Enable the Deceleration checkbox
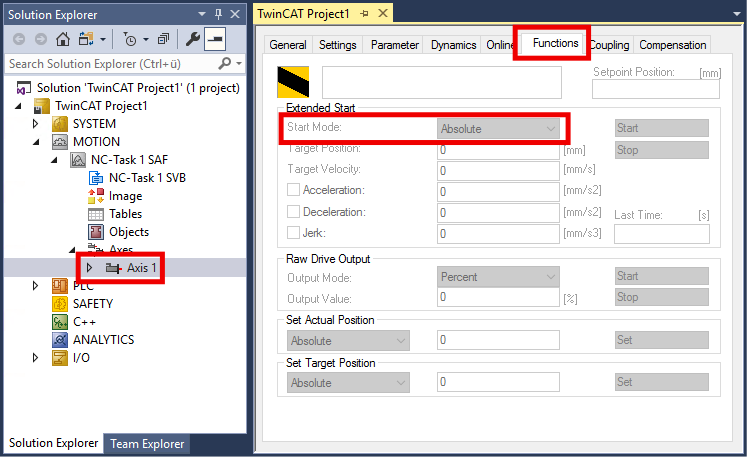Image resolution: width=747 pixels, height=457 pixels. pyautogui.click(x=293, y=211)
